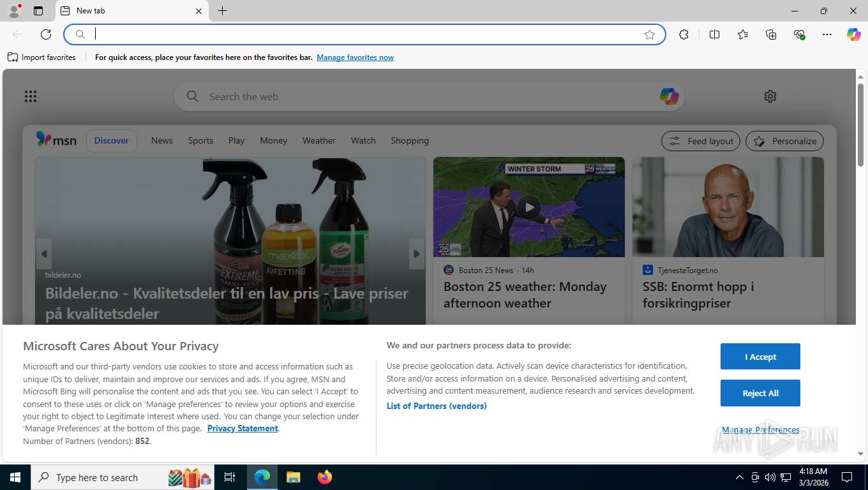Click the taskbar search box
868x490 pixels.
123,477
